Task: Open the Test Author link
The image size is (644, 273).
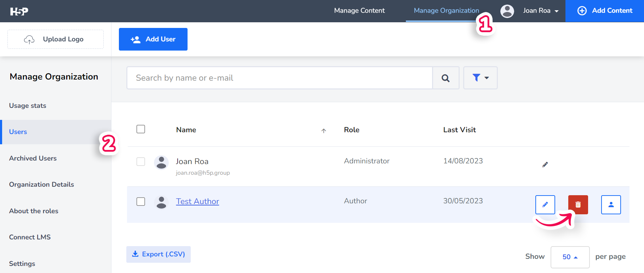Action: coord(197,201)
